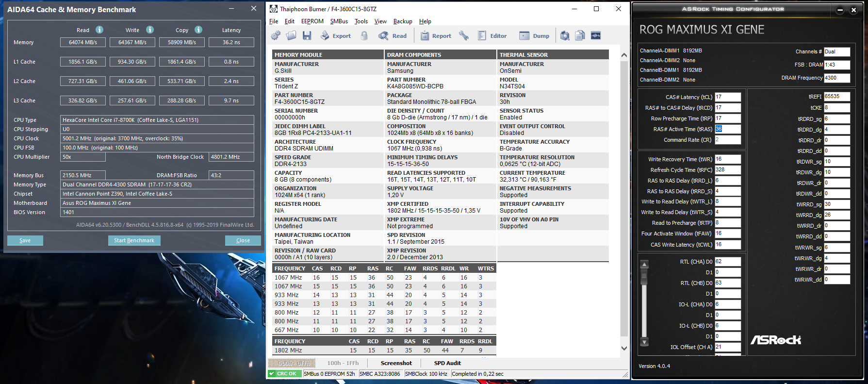
Task: Open the Backup menu
Action: click(x=403, y=21)
